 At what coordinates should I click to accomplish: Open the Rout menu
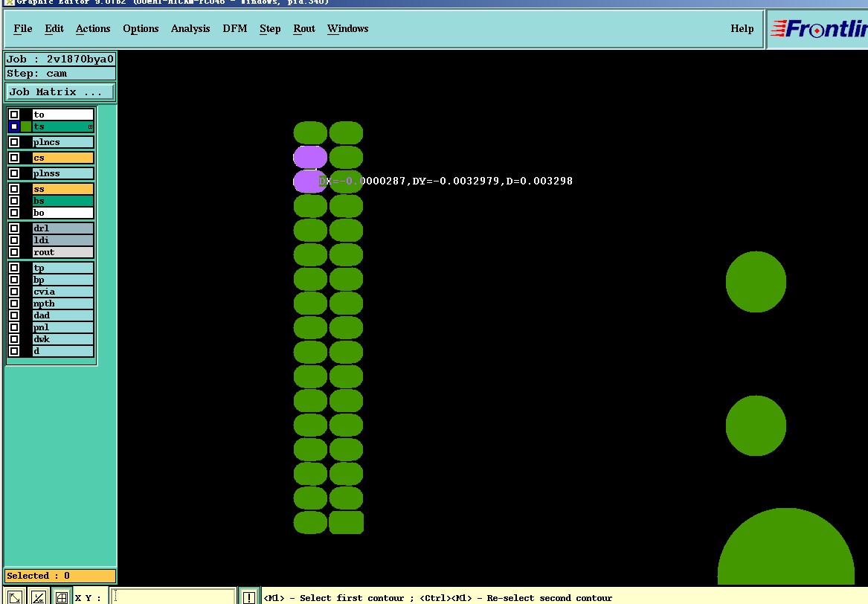(x=304, y=29)
